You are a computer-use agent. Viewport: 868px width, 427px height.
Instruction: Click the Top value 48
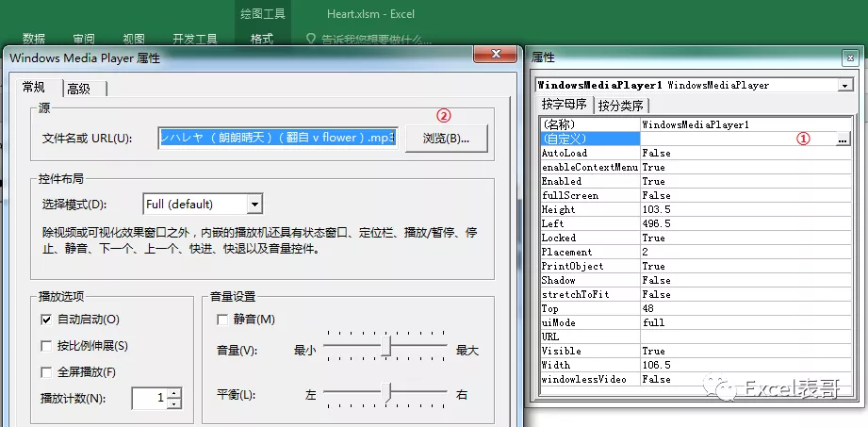(745, 308)
